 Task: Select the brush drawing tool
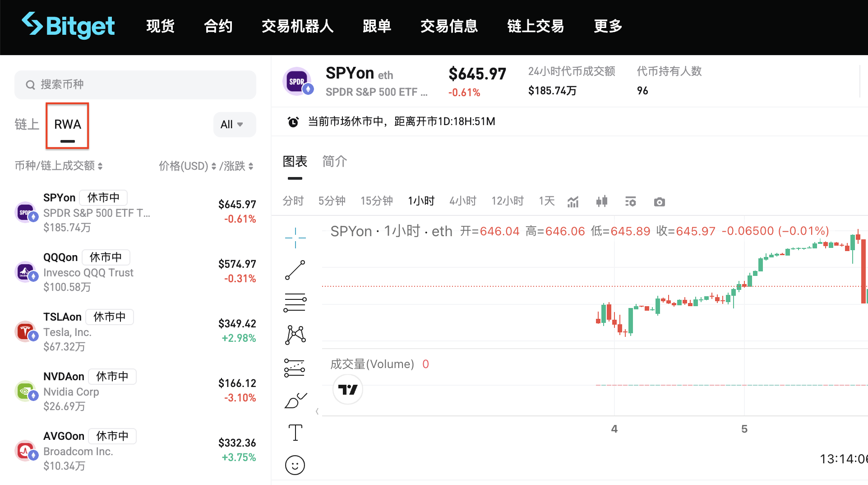pyautogui.click(x=295, y=401)
